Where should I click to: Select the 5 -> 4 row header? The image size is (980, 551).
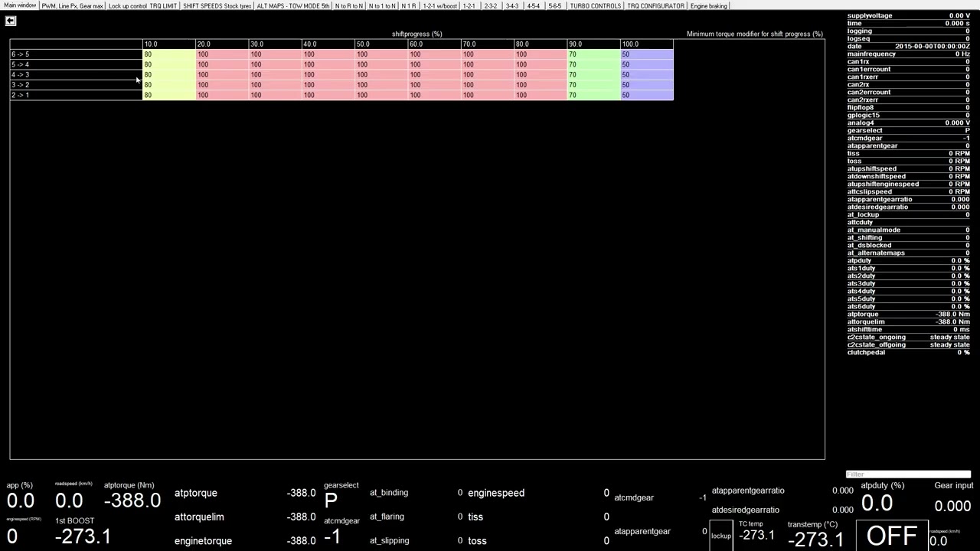pos(76,64)
